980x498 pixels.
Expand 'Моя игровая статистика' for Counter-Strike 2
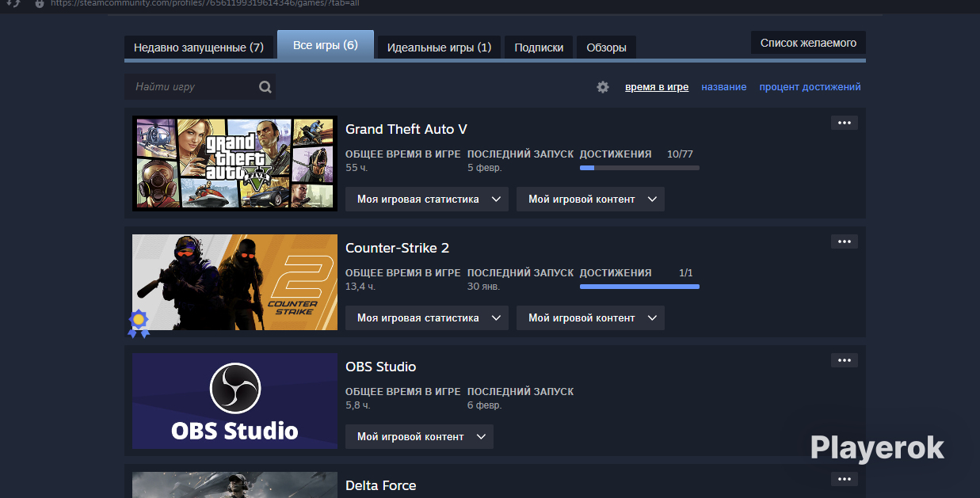[427, 318]
